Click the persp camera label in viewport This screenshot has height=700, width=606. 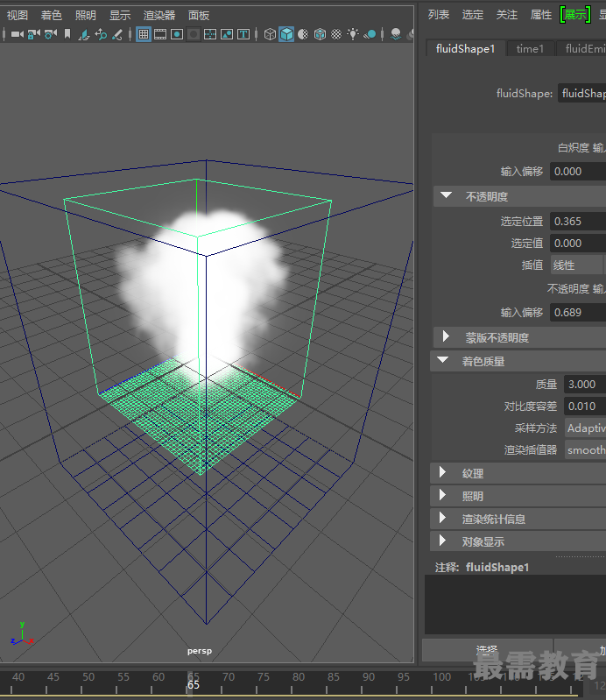(x=200, y=651)
